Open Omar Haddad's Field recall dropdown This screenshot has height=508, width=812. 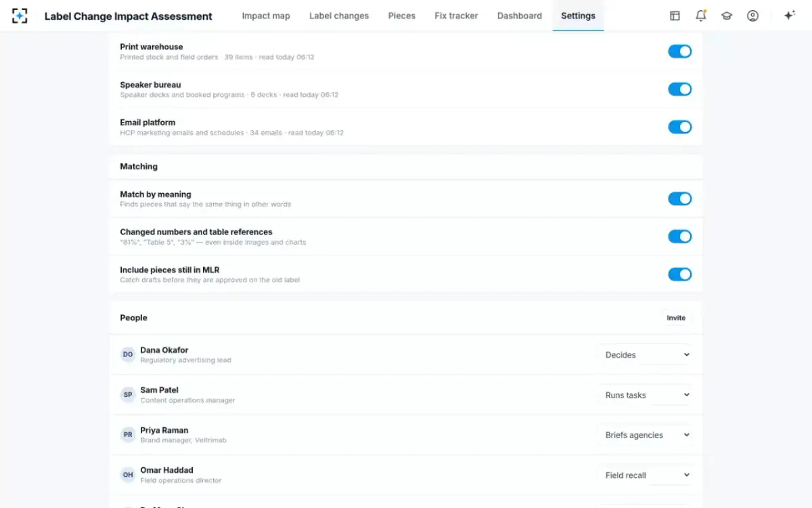(646, 475)
